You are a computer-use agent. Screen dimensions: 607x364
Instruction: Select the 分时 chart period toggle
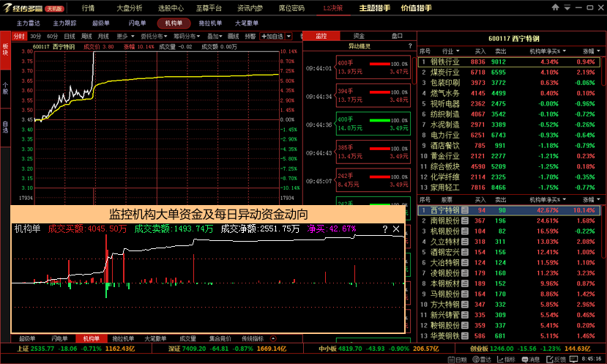pos(19,37)
